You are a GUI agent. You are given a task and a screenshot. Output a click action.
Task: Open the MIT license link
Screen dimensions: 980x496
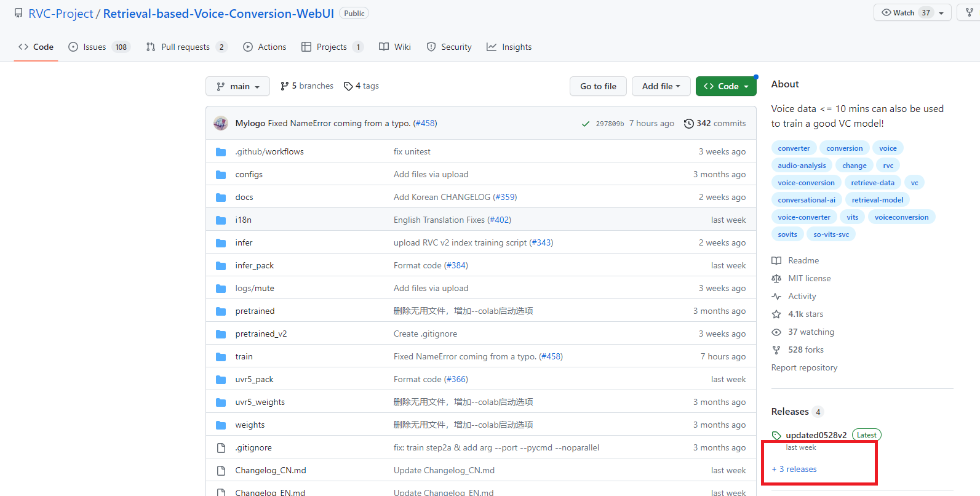[801, 278]
